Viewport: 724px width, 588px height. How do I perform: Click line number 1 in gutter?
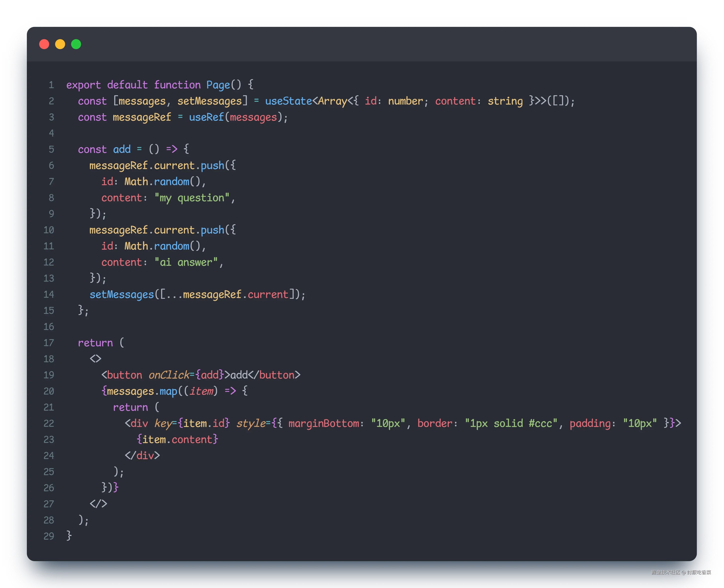coord(51,85)
